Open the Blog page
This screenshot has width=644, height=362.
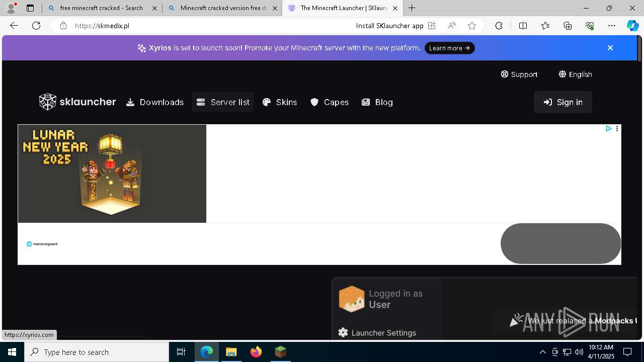pyautogui.click(x=377, y=102)
